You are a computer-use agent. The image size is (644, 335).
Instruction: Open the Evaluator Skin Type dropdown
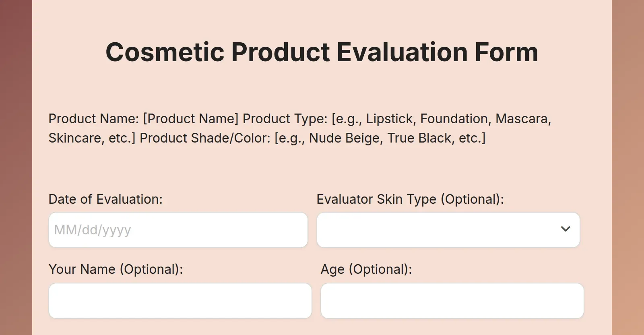click(449, 230)
